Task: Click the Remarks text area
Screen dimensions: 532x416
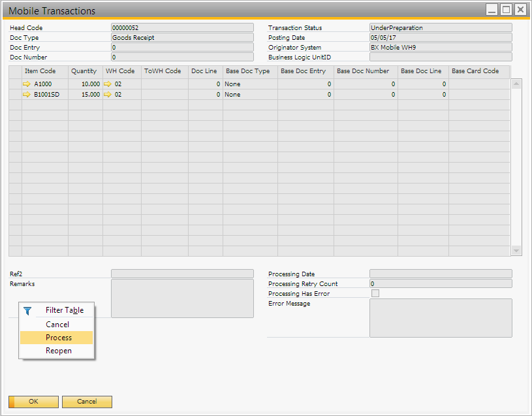Action: (x=182, y=298)
